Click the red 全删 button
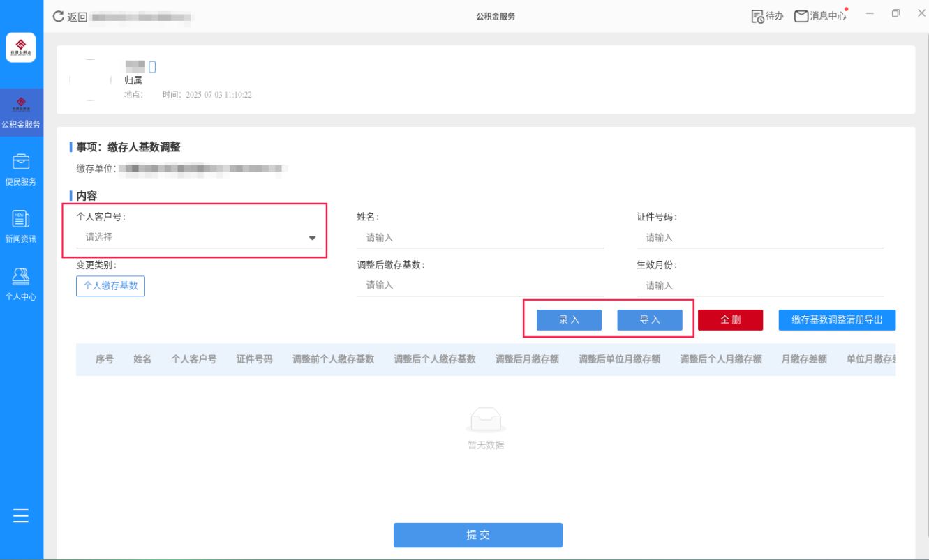This screenshot has width=929, height=560. 731,320
